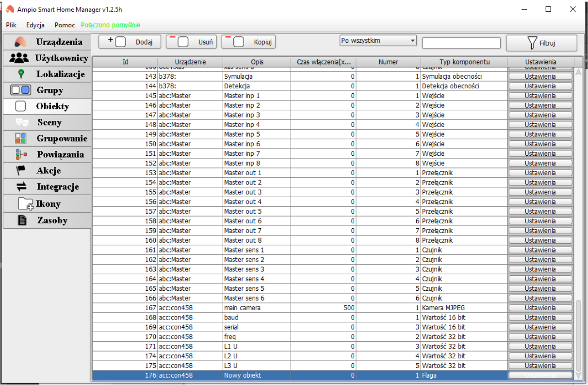Click the Obiekty square icon
Image resolution: width=588 pixels, height=385 pixels.
[x=20, y=106]
